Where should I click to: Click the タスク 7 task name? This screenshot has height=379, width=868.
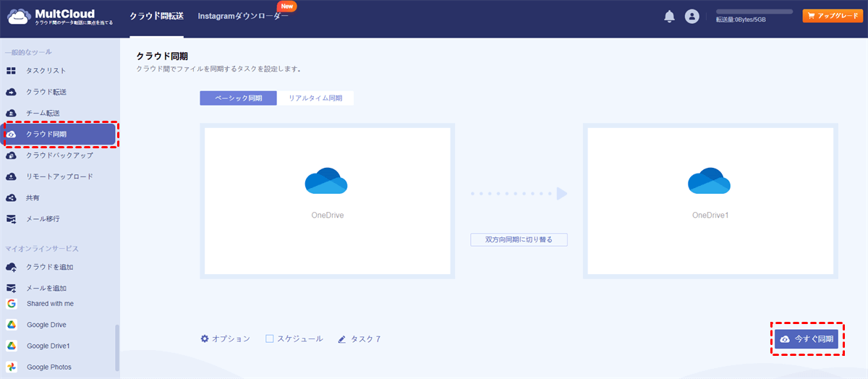(x=365, y=338)
